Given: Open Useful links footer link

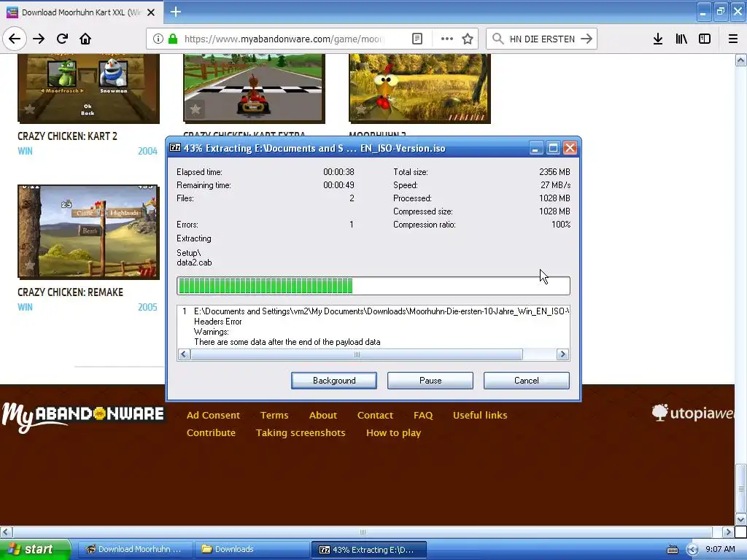Looking at the screenshot, I should pos(480,415).
